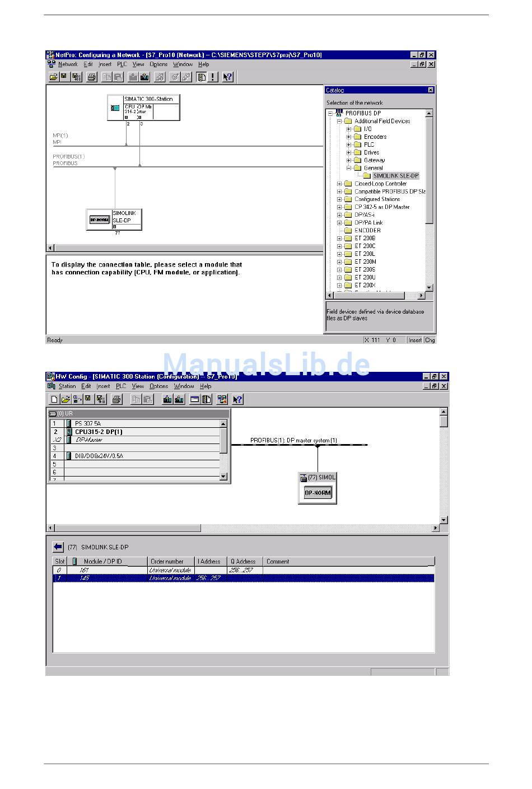
Task: Click the Order number column header
Action: (x=171, y=561)
